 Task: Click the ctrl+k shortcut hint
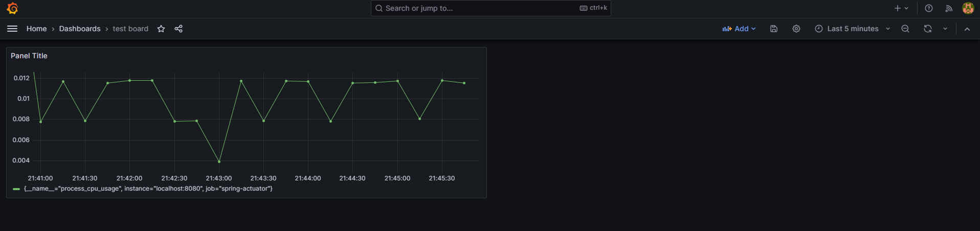click(593, 8)
